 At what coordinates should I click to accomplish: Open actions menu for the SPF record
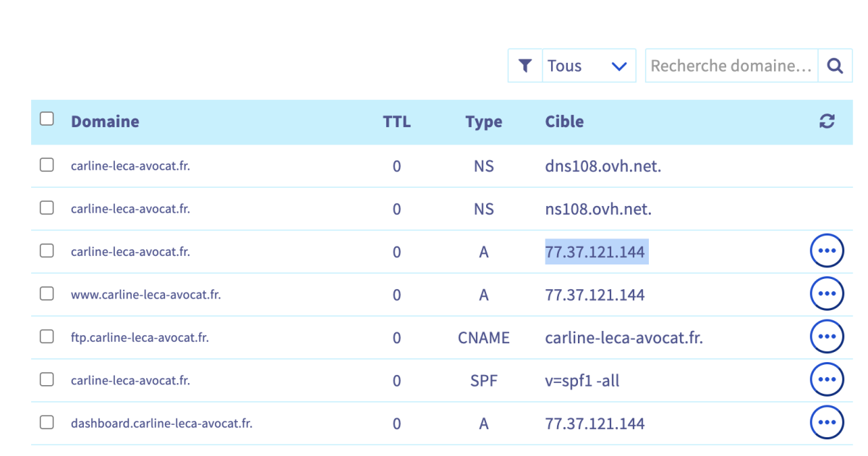pos(827,379)
